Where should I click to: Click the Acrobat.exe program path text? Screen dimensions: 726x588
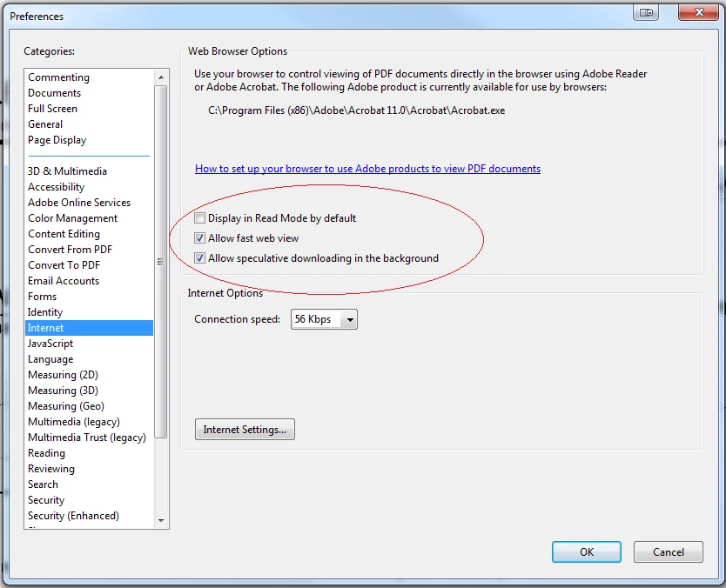(357, 110)
